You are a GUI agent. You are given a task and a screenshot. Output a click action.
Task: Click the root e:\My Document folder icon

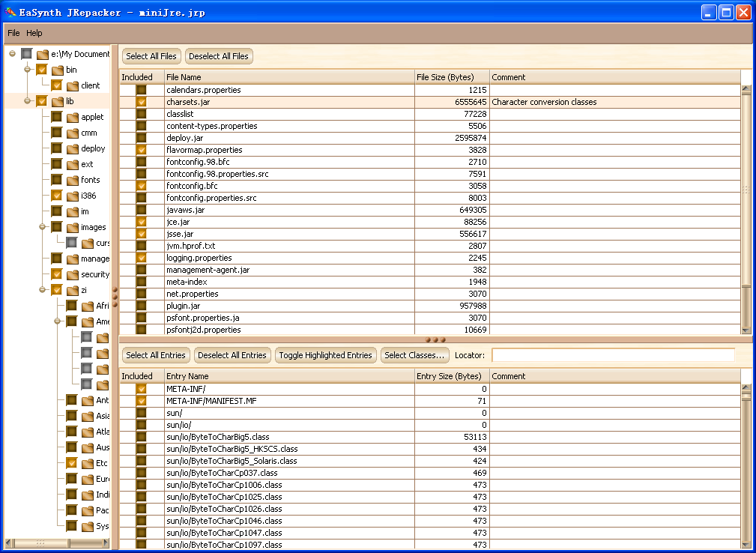pos(43,55)
